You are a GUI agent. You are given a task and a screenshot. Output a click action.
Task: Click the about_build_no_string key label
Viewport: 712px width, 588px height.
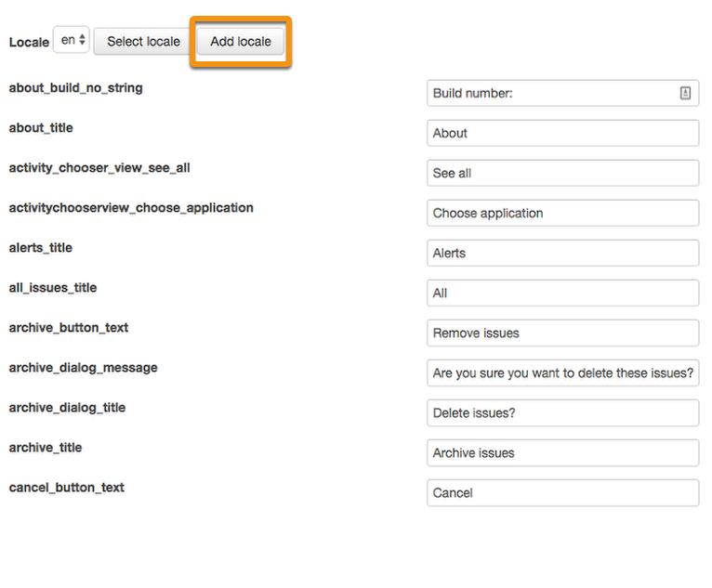76,88
